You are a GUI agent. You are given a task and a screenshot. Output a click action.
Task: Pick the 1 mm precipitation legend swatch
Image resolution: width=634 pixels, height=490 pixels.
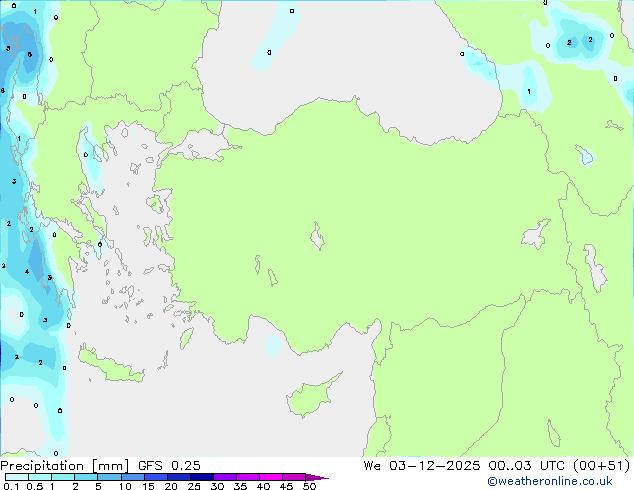tap(63, 477)
